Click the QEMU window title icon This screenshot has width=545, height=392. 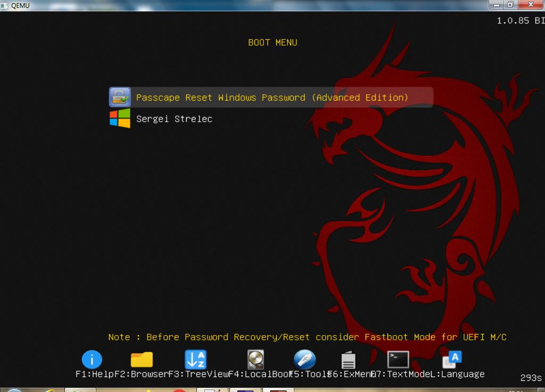tap(4, 5)
